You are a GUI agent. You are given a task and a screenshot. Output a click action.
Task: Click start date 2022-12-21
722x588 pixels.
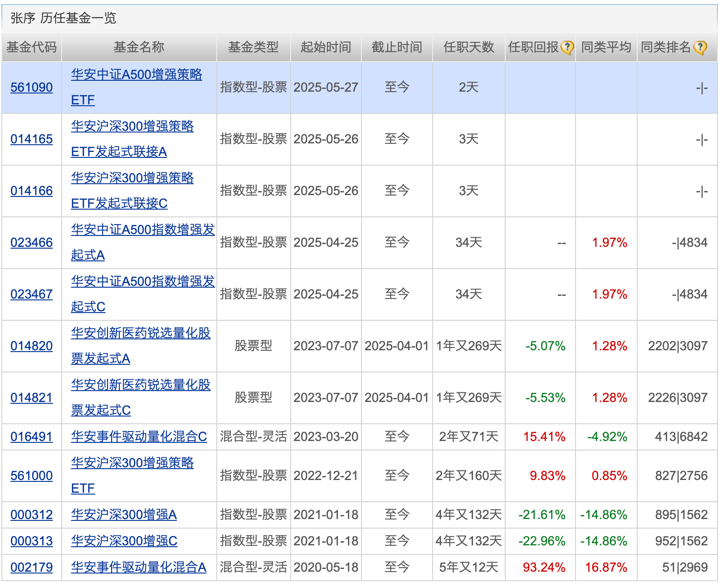[x=326, y=476]
